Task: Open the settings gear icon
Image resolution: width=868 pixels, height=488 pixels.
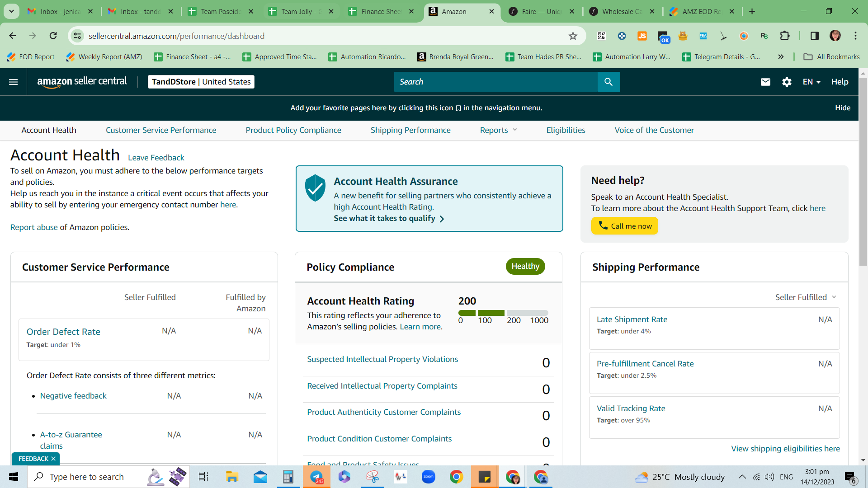Action: click(787, 82)
